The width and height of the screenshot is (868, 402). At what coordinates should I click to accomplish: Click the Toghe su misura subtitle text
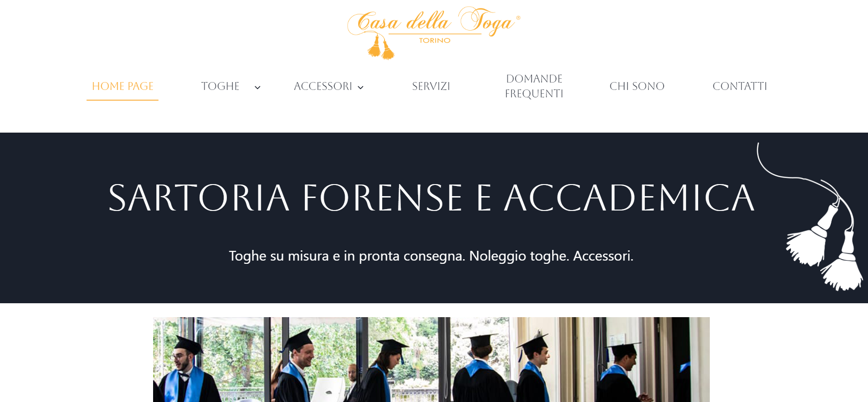(431, 256)
